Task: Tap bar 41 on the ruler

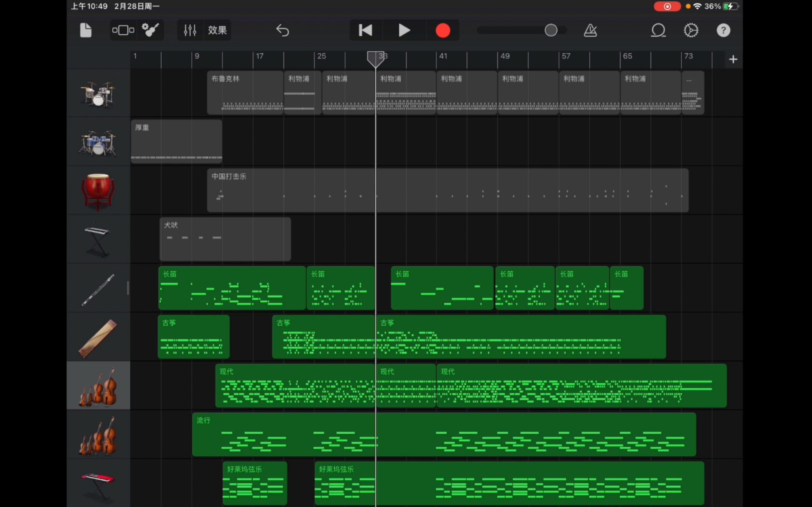Action: (443, 56)
